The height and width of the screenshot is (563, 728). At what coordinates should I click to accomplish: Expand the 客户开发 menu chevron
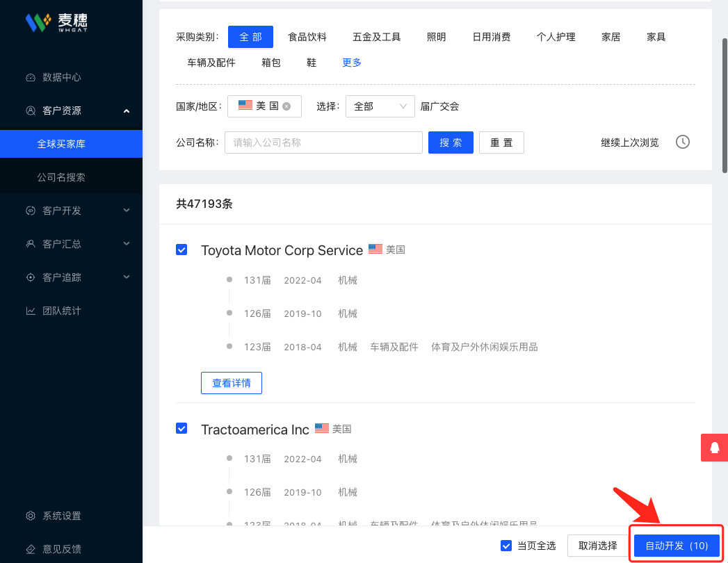127,210
